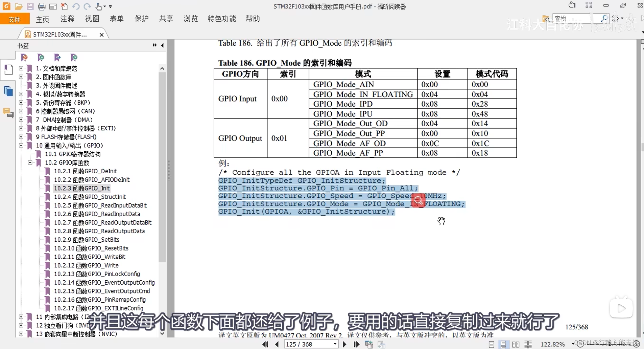Expand bookmark 13 嵌套向量中断控制器
This screenshot has width=644, height=349.
pos(21,334)
